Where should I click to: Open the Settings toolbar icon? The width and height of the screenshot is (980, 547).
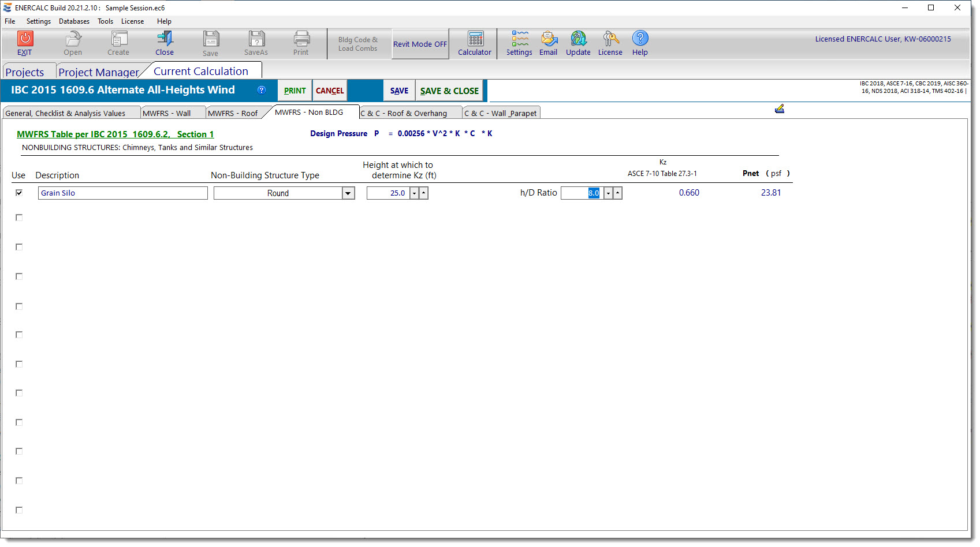point(519,39)
